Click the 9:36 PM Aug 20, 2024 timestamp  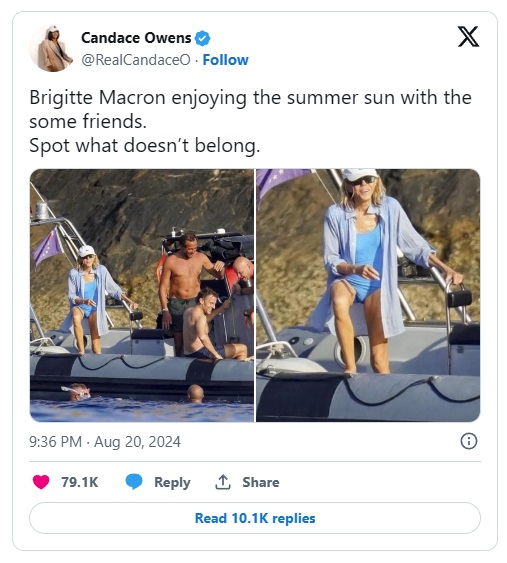[105, 442]
